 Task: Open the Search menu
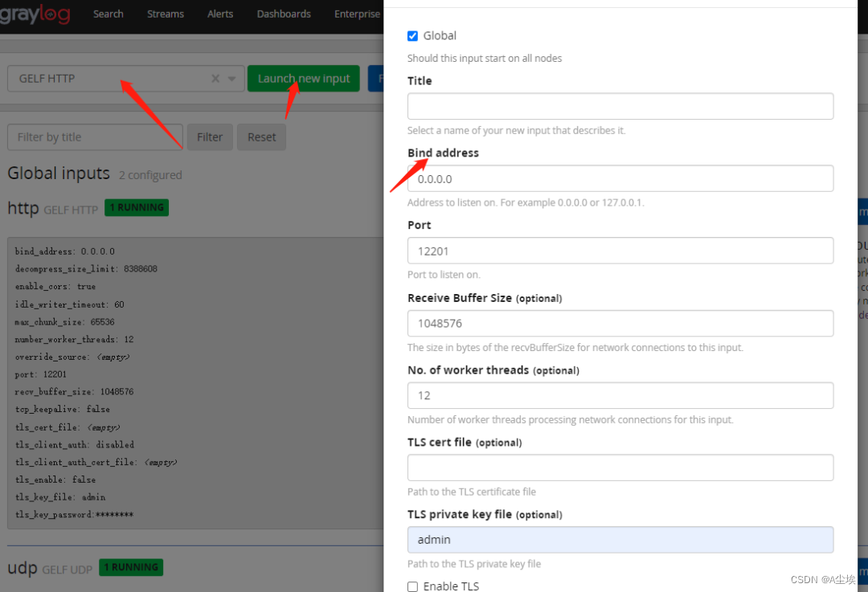pos(108,14)
